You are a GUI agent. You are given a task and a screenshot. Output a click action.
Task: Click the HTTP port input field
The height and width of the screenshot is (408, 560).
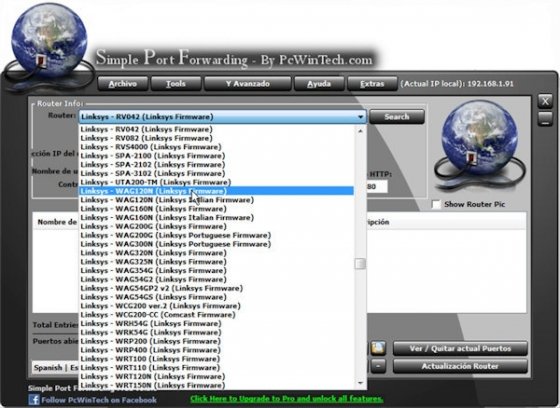pyautogui.click(x=377, y=186)
